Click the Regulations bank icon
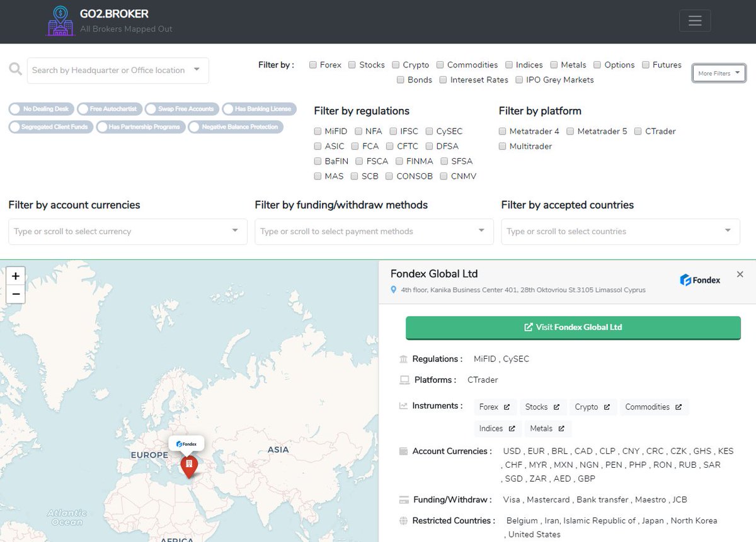Image resolution: width=756 pixels, height=542 pixels. click(x=404, y=359)
